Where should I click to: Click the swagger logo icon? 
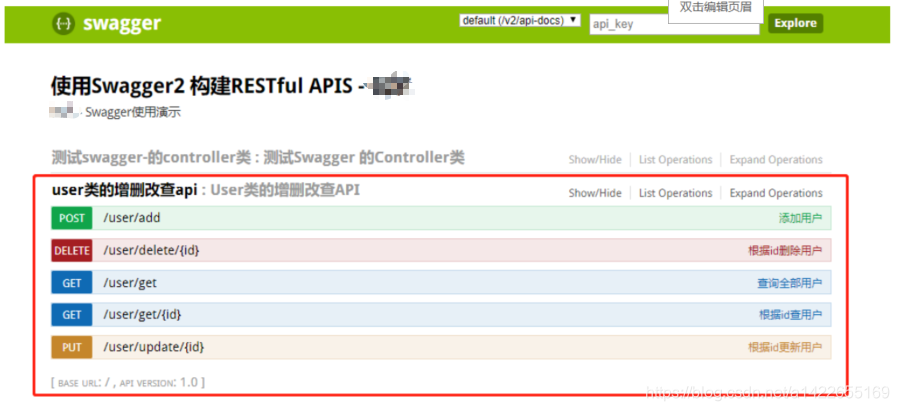64,24
